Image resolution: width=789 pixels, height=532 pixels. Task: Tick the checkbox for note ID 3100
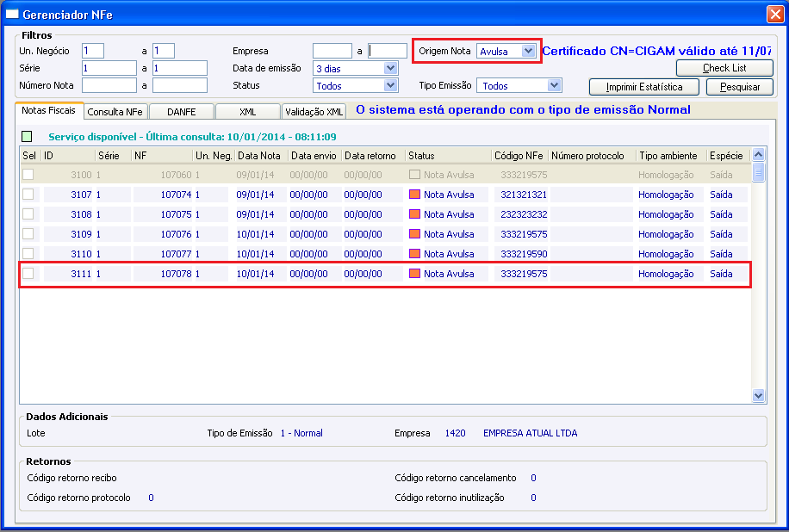28,175
